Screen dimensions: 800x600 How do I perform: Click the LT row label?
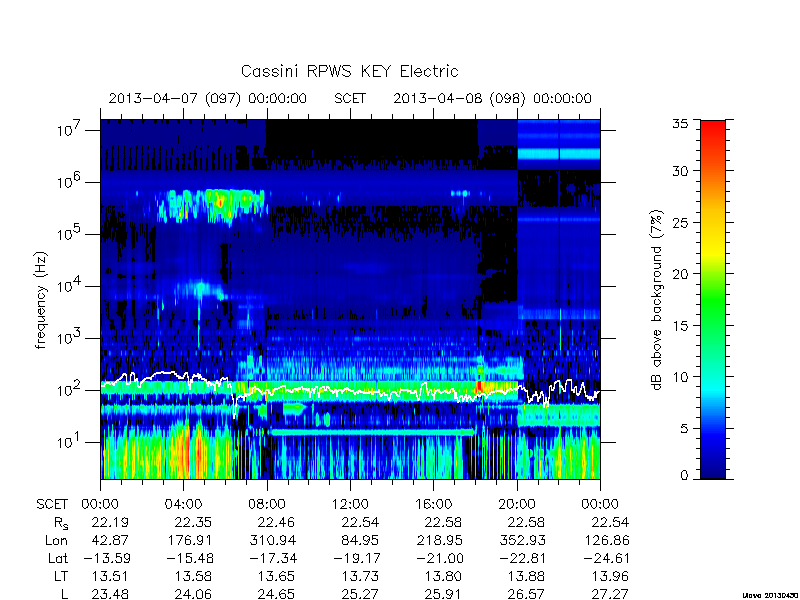(61, 577)
